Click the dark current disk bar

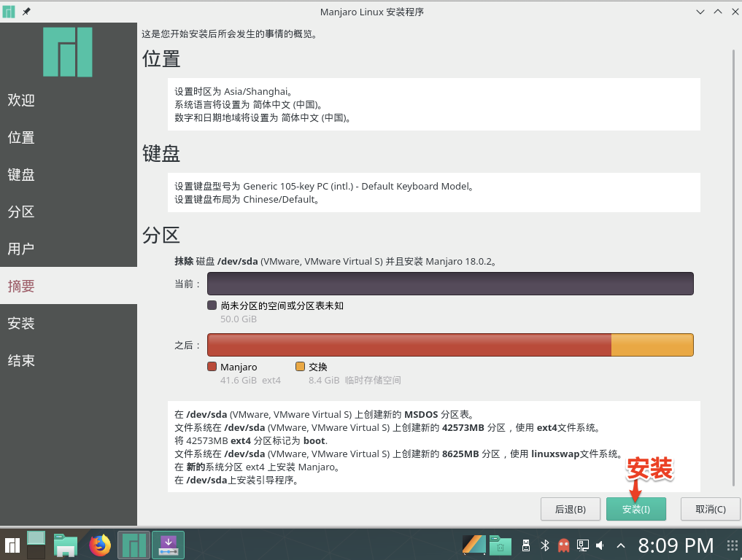click(450, 284)
